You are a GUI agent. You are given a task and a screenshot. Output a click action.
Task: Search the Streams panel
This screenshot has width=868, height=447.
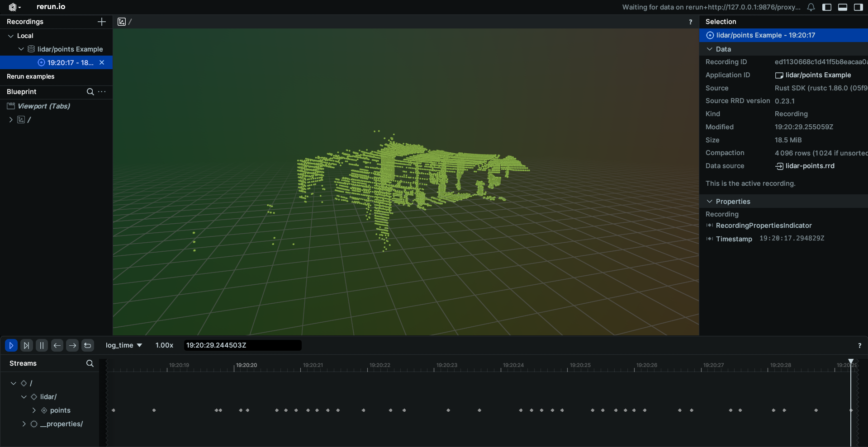[90, 363]
